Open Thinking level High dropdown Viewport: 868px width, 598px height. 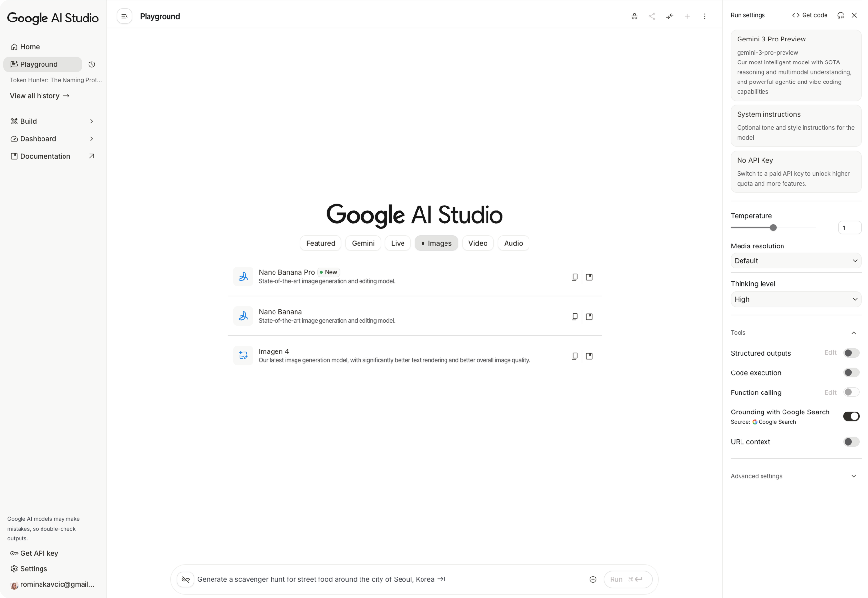click(796, 299)
